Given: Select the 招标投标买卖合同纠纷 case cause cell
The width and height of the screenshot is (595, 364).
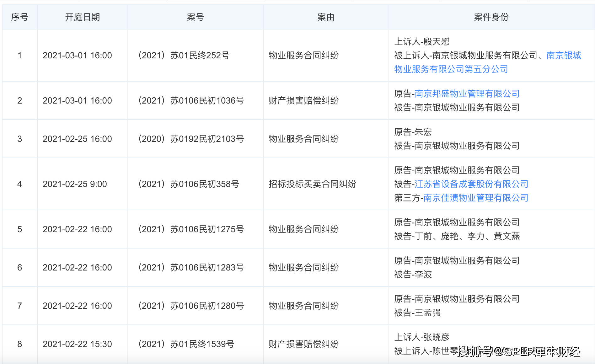Looking at the screenshot, I should click(312, 184).
